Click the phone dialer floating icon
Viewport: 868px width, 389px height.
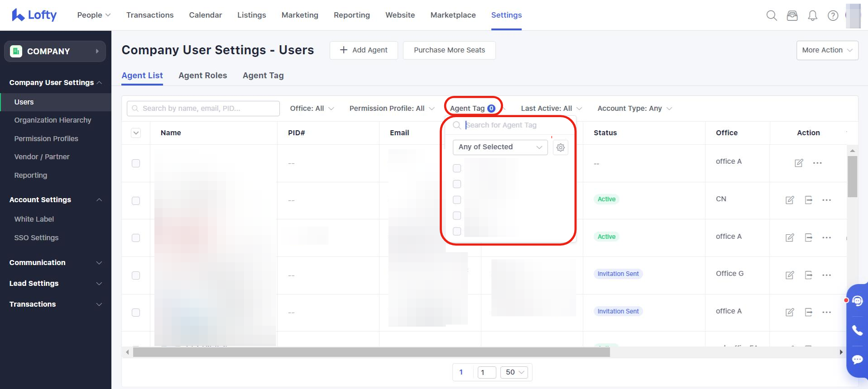pyautogui.click(x=857, y=331)
